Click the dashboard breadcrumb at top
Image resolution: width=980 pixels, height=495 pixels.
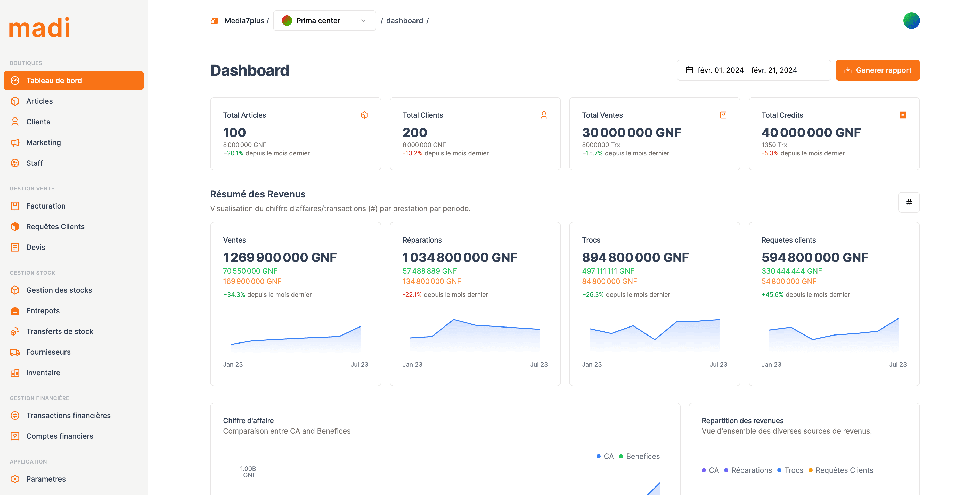point(404,21)
